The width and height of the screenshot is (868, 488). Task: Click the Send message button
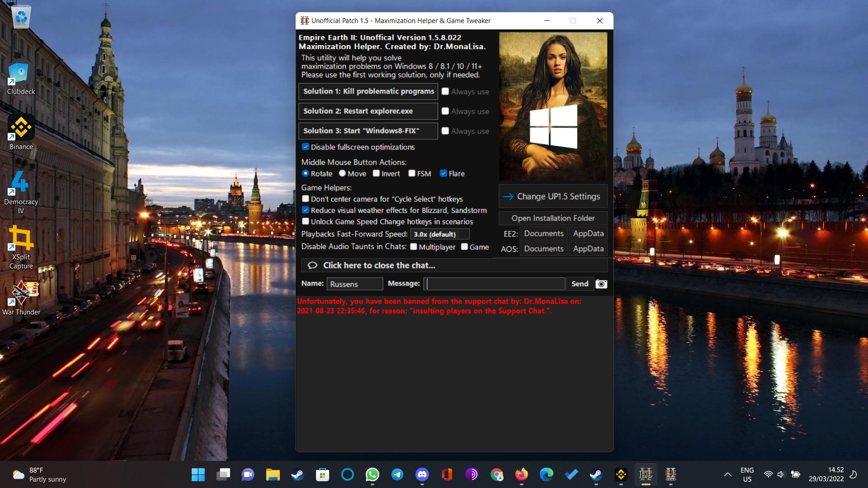tap(580, 284)
